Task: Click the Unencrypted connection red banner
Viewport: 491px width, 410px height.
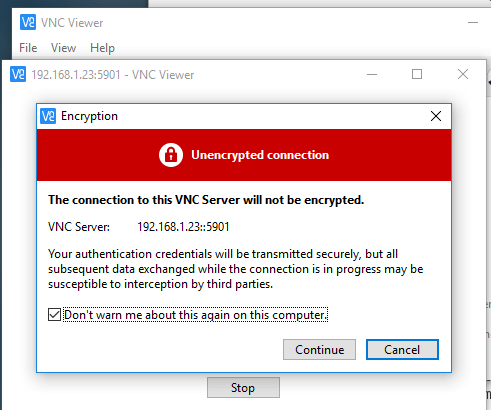Action: pyautogui.click(x=244, y=155)
